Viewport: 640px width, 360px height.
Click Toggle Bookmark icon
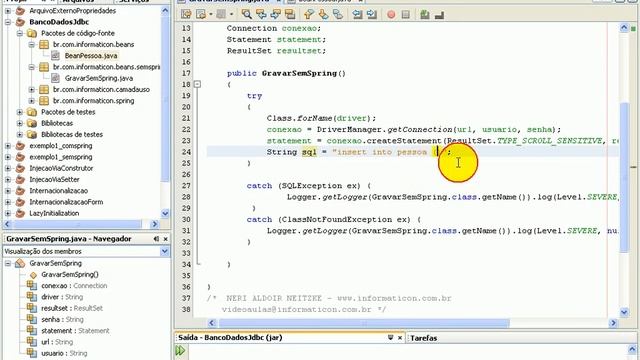(338, 14)
